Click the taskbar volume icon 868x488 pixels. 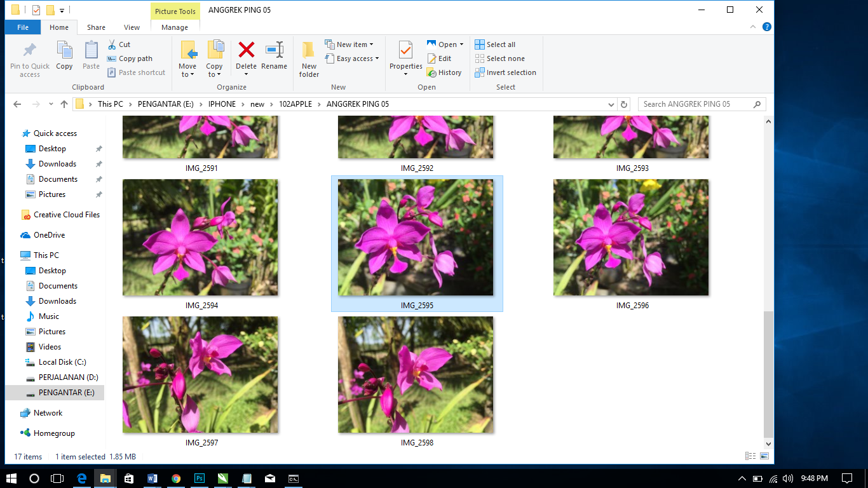click(789, 478)
